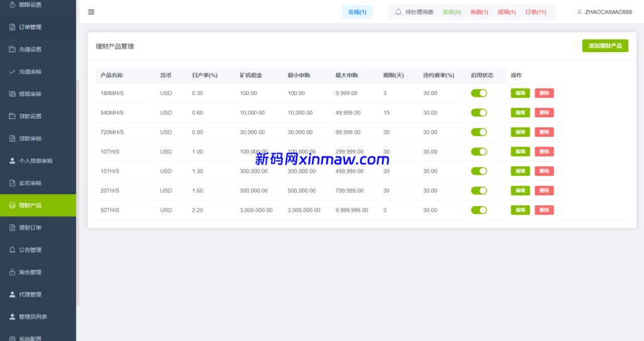Delete the 20TH/S product
Image resolution: width=644 pixels, height=341 pixels.
point(544,190)
